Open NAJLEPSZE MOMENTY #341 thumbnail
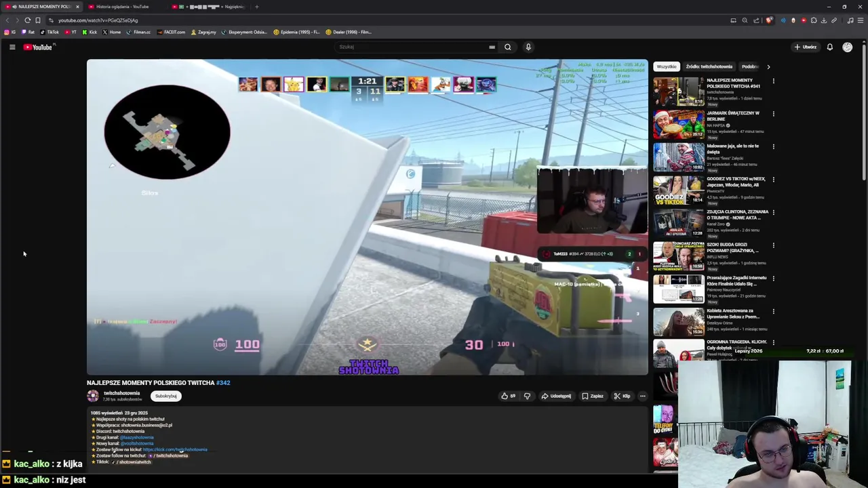Image resolution: width=868 pixels, height=488 pixels. (x=678, y=92)
